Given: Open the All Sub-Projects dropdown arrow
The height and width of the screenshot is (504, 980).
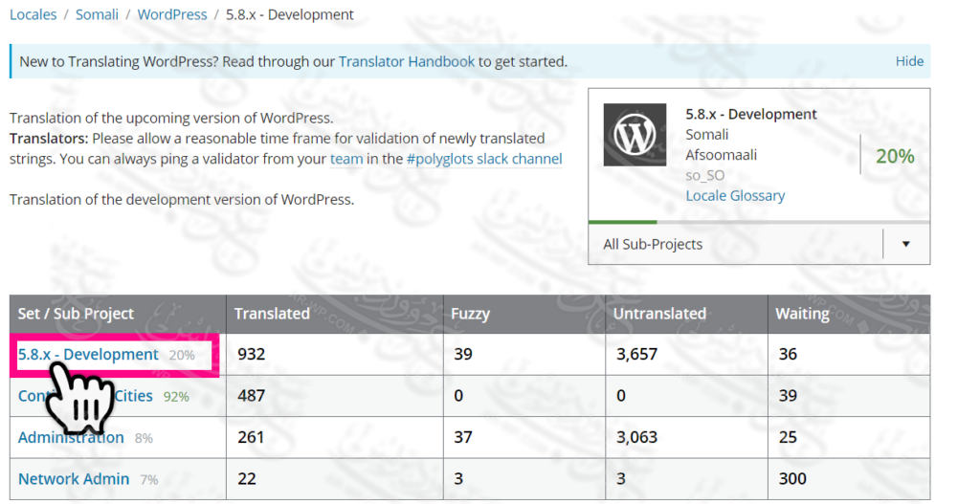Looking at the screenshot, I should (905, 244).
